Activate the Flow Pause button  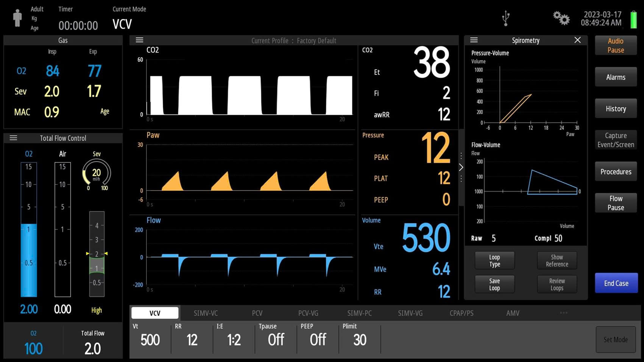tap(616, 203)
